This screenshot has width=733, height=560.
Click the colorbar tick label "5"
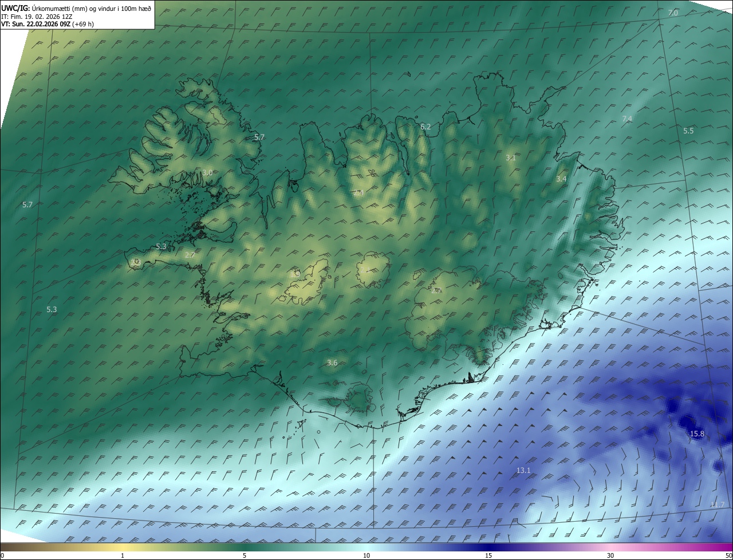tap(245, 555)
